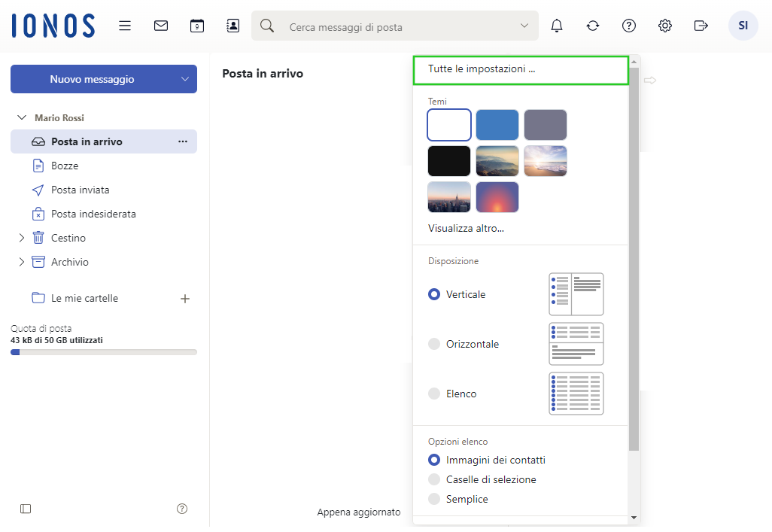Choose the mountains theme thumbnail
The height and width of the screenshot is (532, 772).
497,161
